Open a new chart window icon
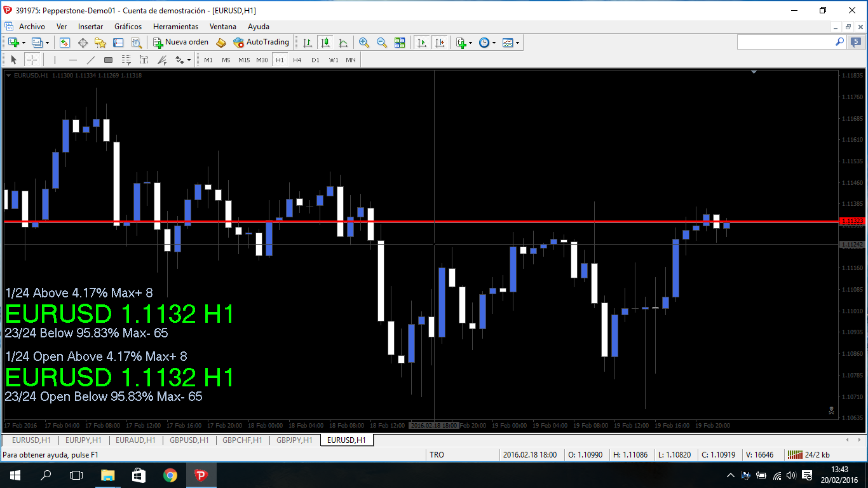 point(13,43)
